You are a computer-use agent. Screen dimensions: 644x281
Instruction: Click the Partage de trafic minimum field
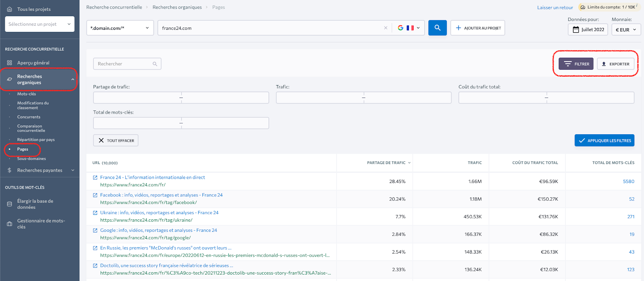[137, 98]
